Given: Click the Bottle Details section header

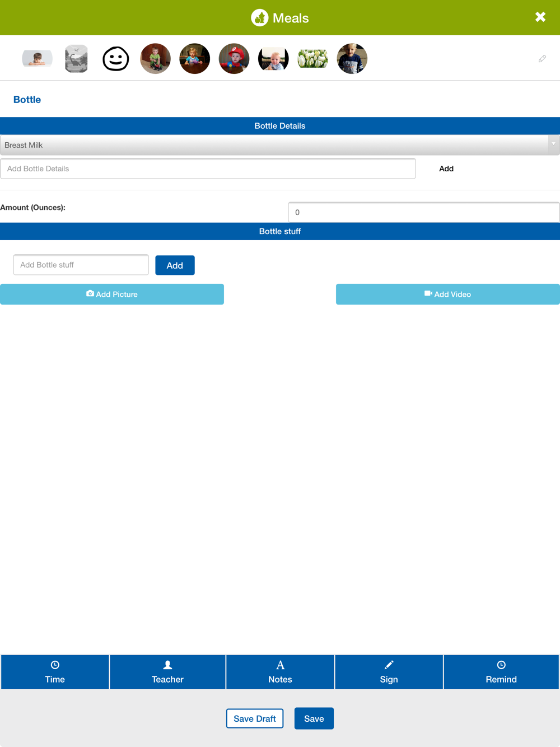Looking at the screenshot, I should coord(280,126).
